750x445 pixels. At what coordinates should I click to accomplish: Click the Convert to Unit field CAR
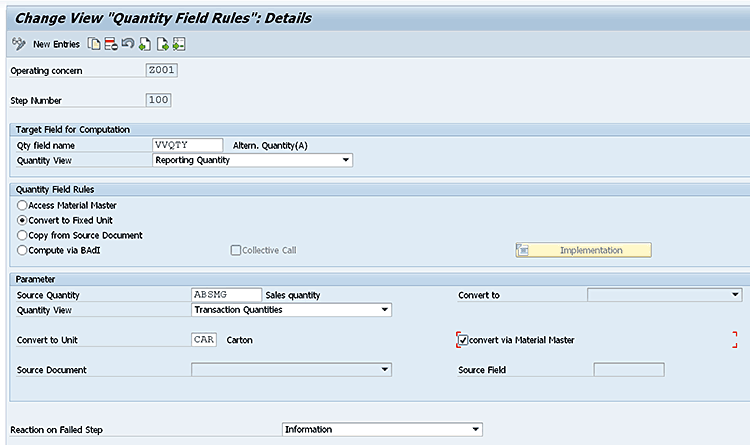(x=204, y=340)
